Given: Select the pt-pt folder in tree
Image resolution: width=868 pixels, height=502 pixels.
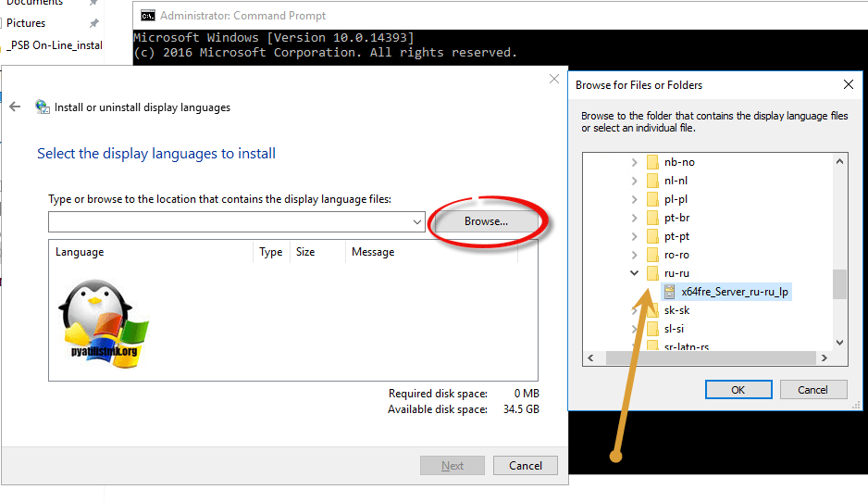Looking at the screenshot, I should (676, 236).
